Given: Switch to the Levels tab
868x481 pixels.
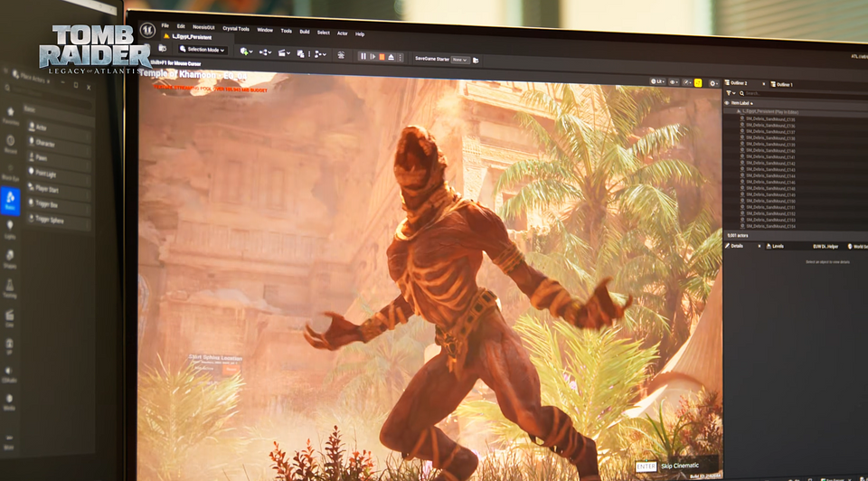Looking at the screenshot, I should coord(775,246).
